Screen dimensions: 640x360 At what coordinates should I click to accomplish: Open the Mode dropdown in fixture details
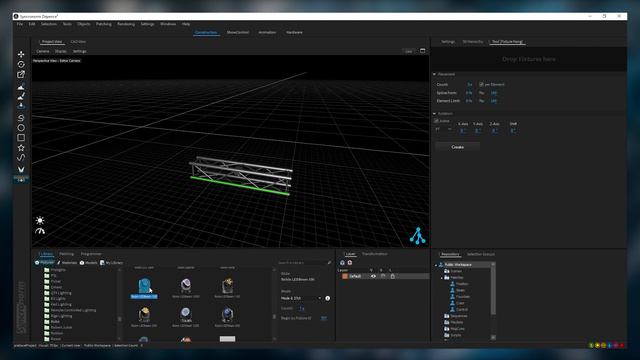301,298
